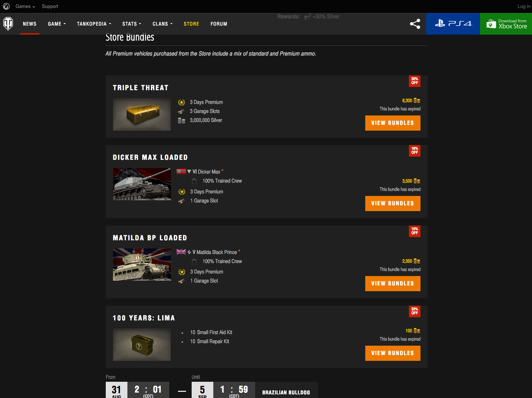Image resolution: width=532 pixels, height=398 pixels.
Task: Expand the GAME navigation dropdown
Action: [57, 24]
